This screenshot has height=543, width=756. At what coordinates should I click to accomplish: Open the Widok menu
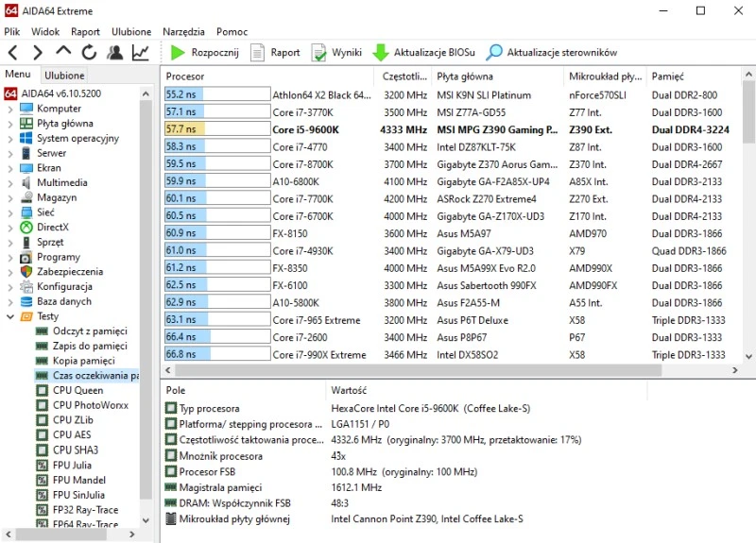pyautogui.click(x=45, y=32)
